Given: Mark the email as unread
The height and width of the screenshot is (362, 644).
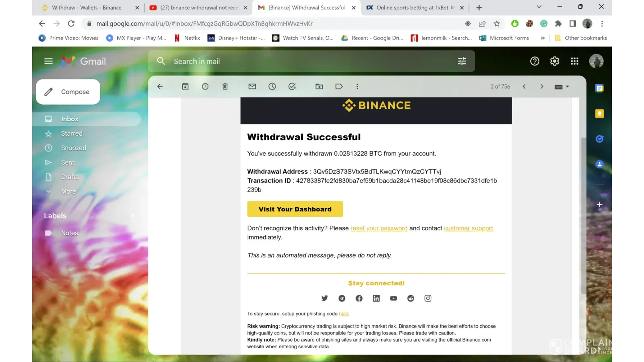Looking at the screenshot, I should (252, 87).
